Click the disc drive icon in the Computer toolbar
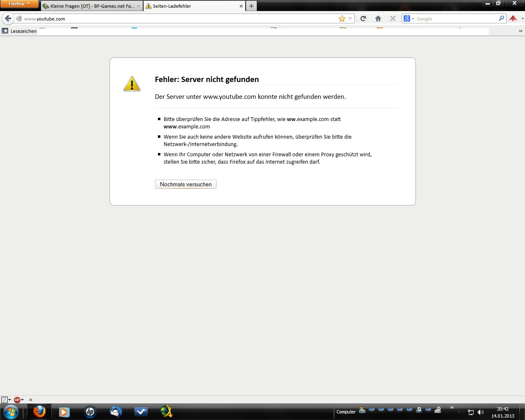Image resolution: width=525 pixels, height=420 pixels. point(419,410)
